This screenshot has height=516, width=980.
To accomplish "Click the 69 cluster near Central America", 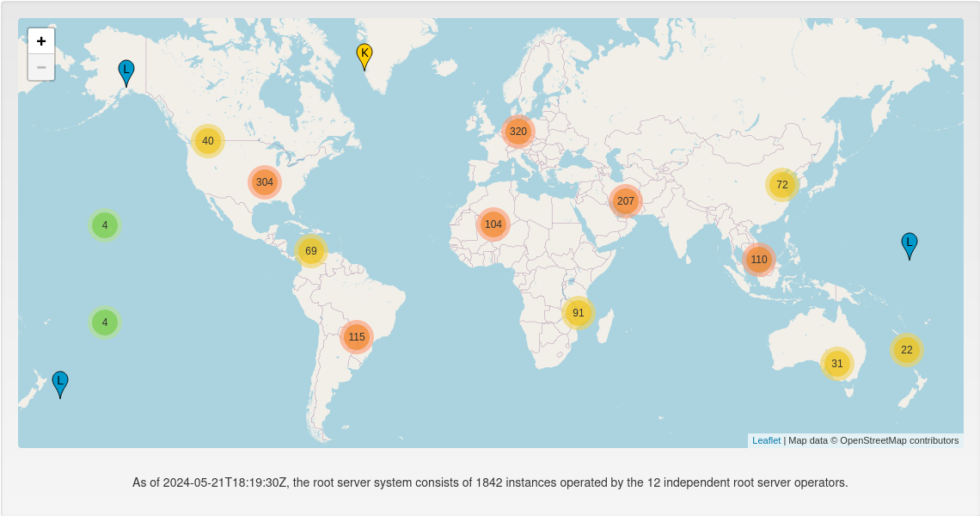I will 311,251.
